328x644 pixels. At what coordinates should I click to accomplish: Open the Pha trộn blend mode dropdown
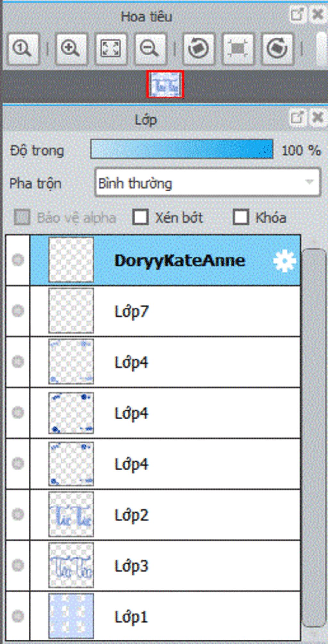208,182
